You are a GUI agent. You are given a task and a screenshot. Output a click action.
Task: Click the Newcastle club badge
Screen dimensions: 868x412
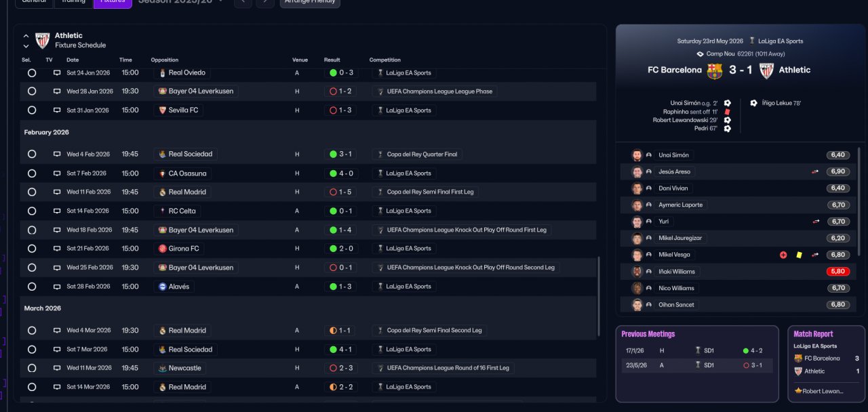(x=162, y=368)
